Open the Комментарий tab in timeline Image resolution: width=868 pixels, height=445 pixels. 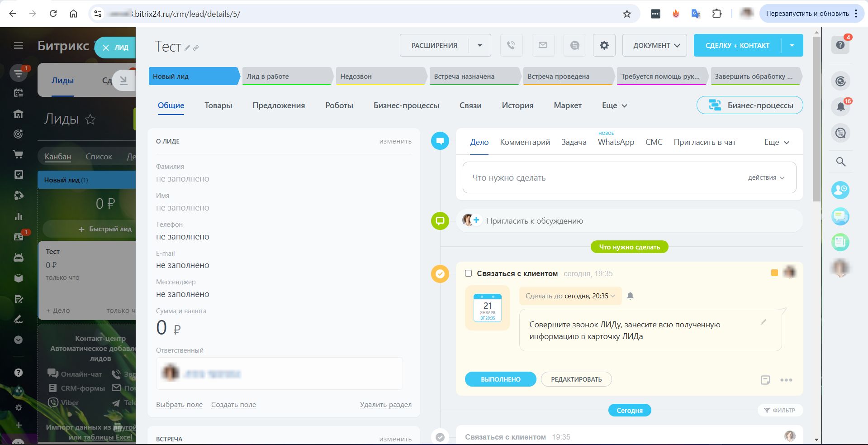[x=525, y=142]
